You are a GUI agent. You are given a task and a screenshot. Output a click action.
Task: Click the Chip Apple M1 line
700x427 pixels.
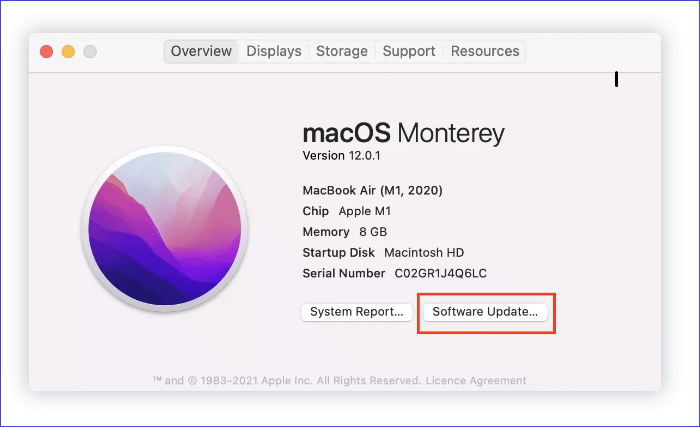point(345,211)
